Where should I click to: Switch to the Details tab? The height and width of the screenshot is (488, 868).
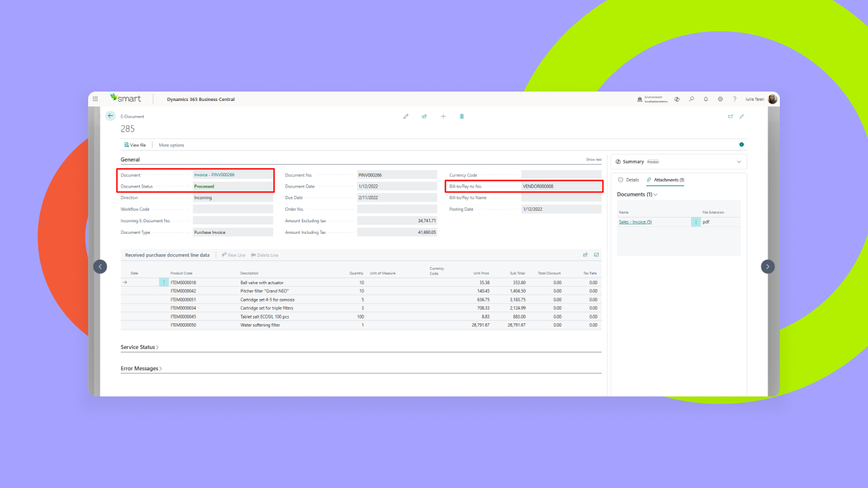coord(629,180)
